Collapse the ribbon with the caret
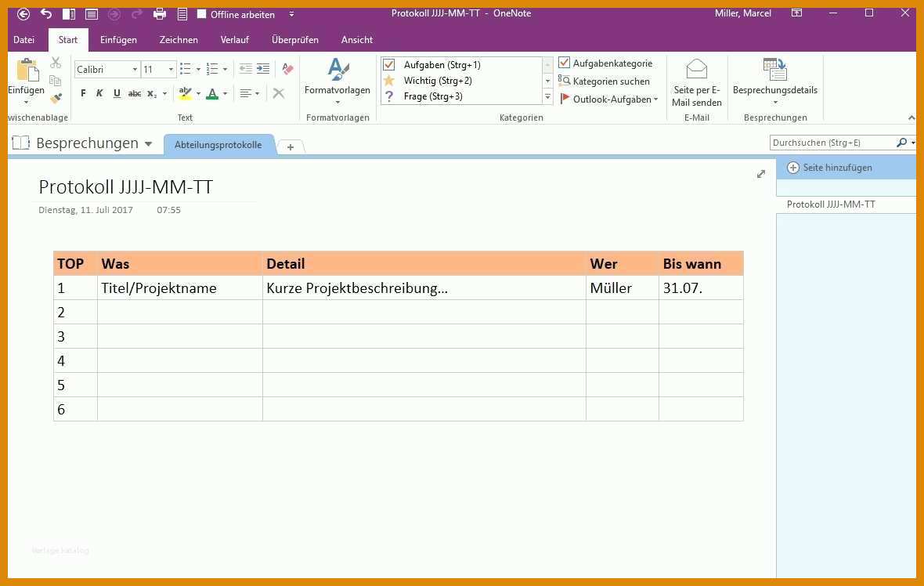 pyautogui.click(x=911, y=118)
